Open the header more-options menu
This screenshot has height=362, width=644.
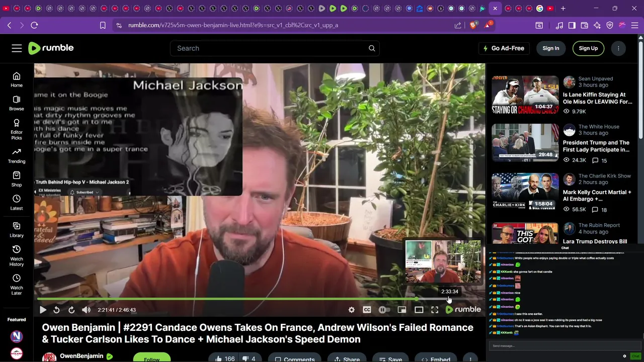[618, 48]
